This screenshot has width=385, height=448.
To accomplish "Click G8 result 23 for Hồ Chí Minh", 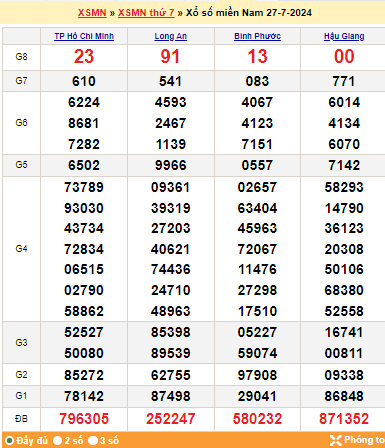I will click(84, 56).
